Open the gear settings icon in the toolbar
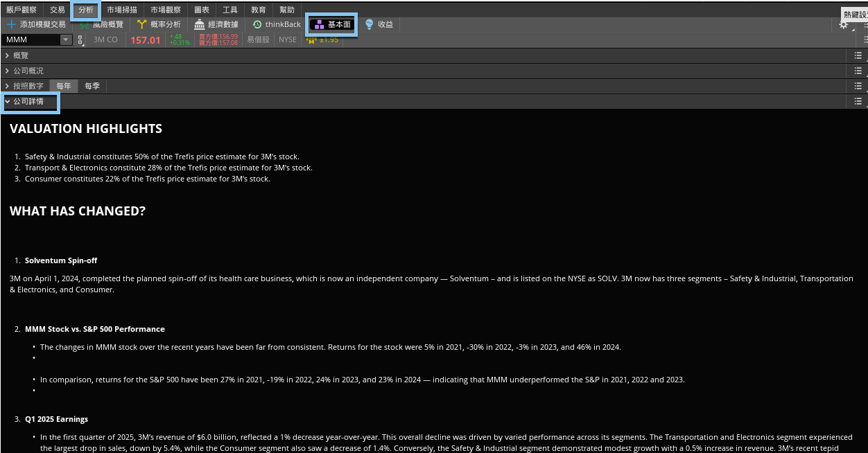This screenshot has width=868, height=453. pos(844,25)
